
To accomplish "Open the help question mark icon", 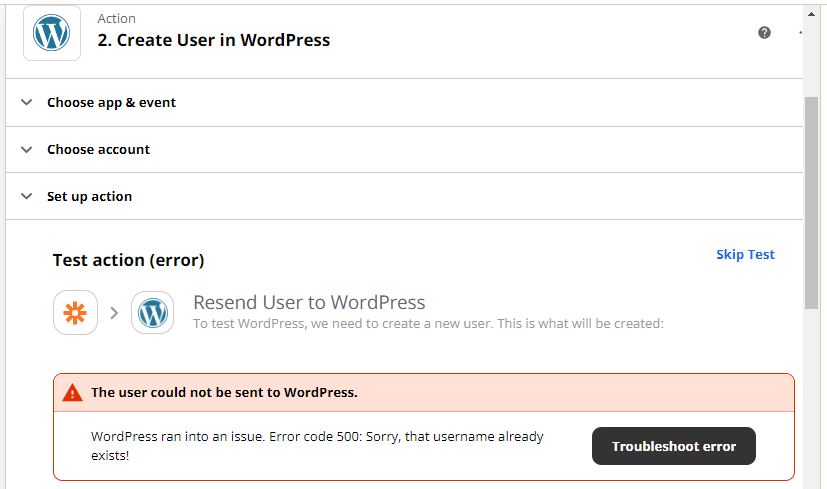I will [x=764, y=33].
